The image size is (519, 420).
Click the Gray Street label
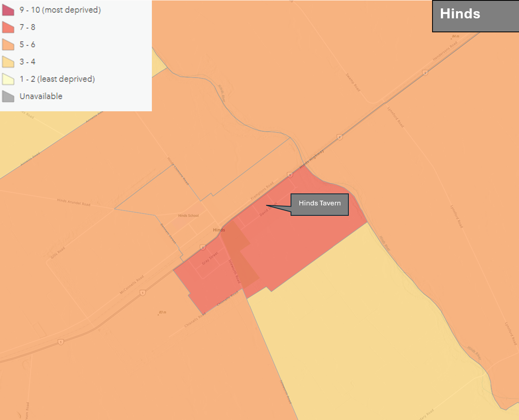[210, 258]
